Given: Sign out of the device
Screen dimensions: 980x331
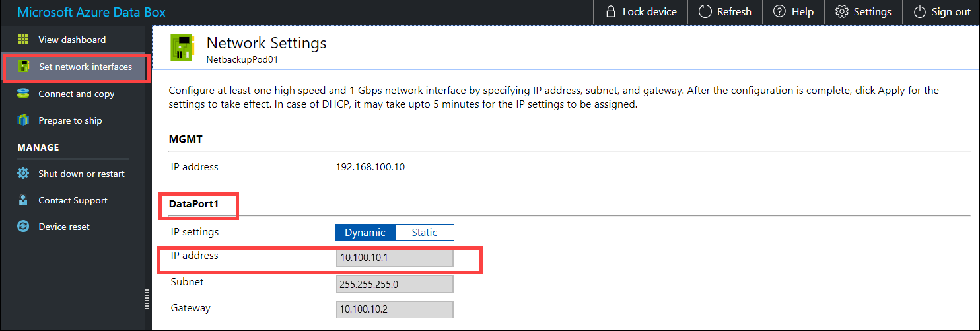Looking at the screenshot, I should coord(942,12).
